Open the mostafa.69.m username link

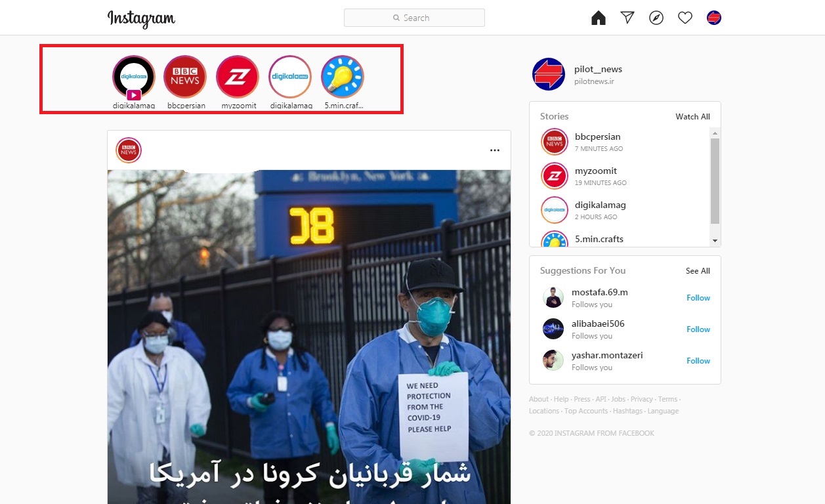pyautogui.click(x=600, y=292)
